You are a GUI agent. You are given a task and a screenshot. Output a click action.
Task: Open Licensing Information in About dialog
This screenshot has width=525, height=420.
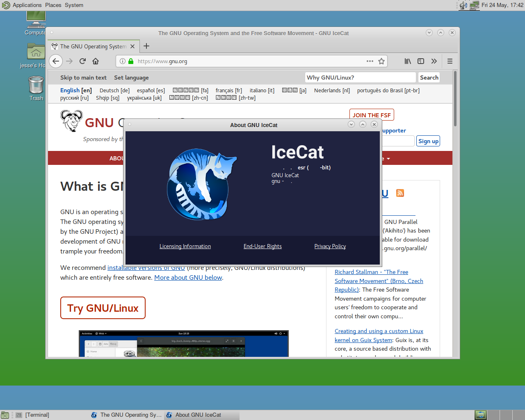[185, 246]
